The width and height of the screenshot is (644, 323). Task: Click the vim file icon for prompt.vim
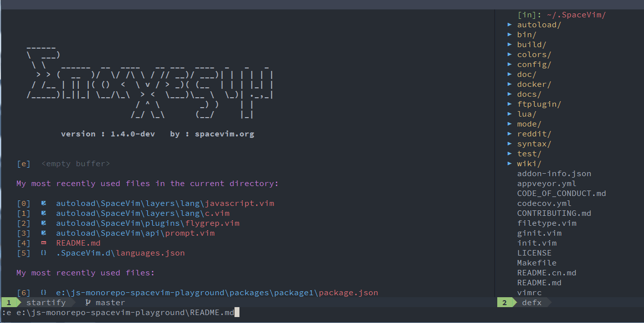(x=44, y=233)
